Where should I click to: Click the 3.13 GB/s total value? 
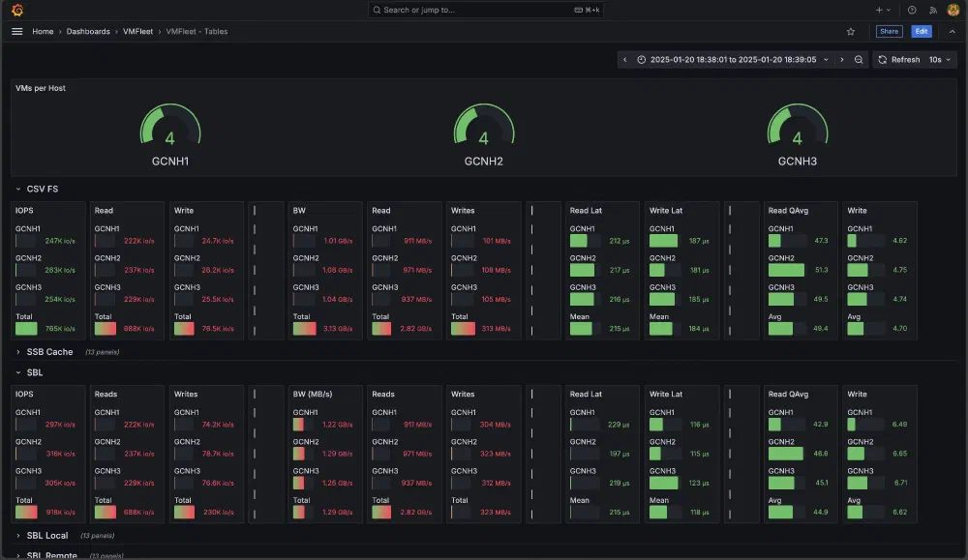click(338, 329)
